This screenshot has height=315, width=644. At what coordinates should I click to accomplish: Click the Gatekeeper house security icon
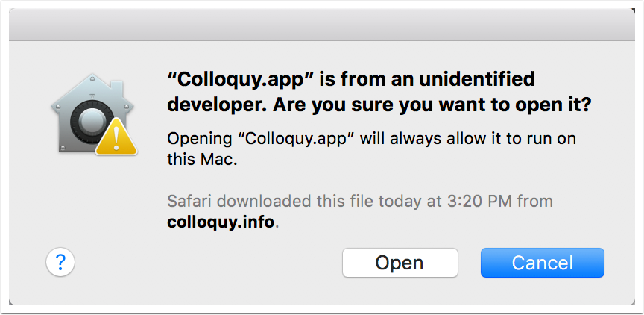pos(94,114)
